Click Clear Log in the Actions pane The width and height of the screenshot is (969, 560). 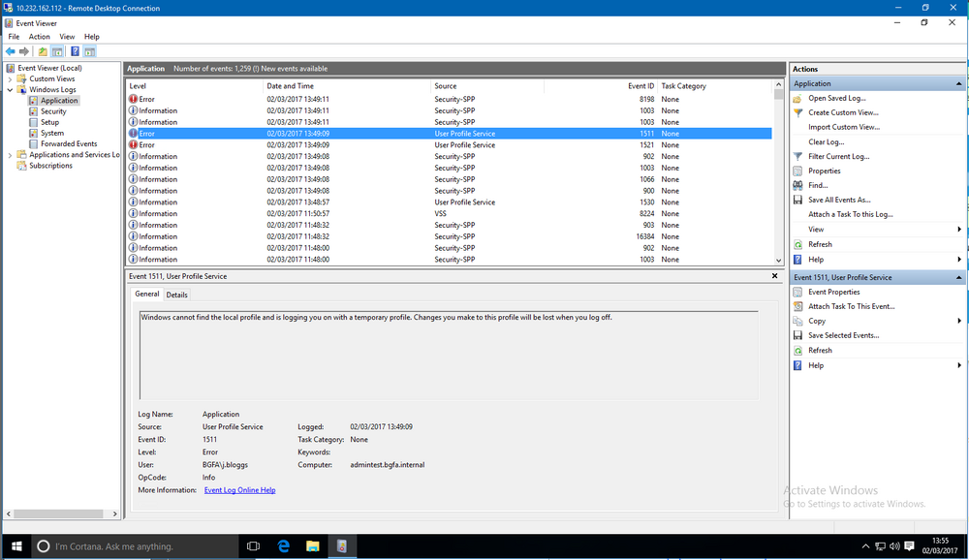[827, 142]
